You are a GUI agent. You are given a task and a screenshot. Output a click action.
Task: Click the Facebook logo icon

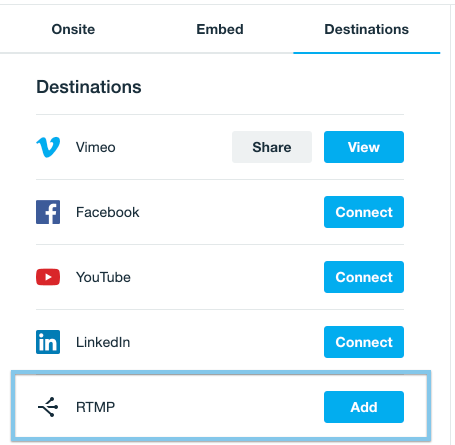[48, 212]
